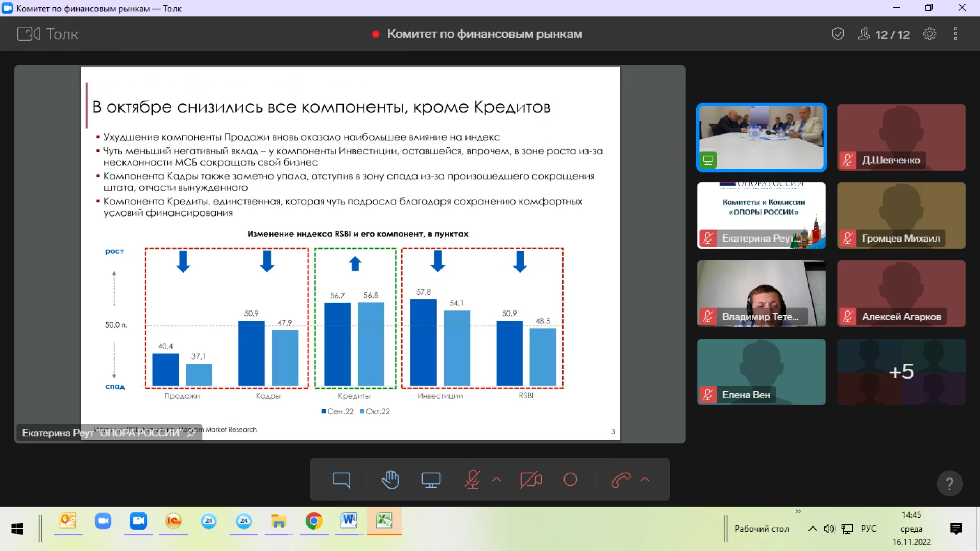Click muted mic icon of Д.Шевченко
Screen dimensions: 980x551
(847, 160)
